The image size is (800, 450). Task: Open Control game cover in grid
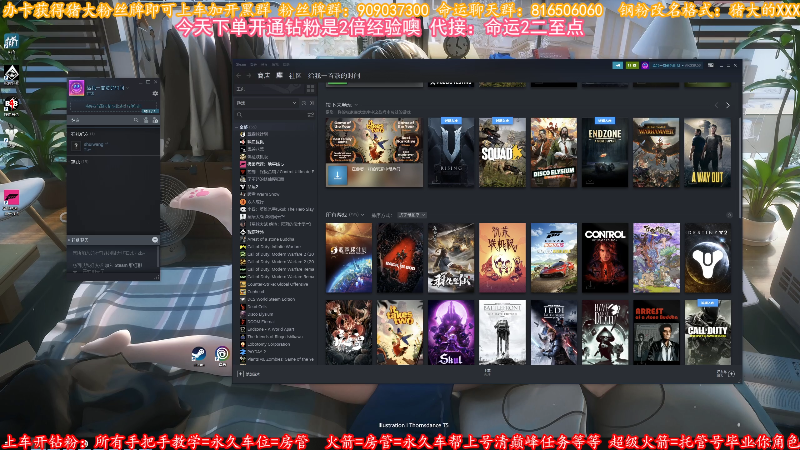pyautogui.click(x=605, y=258)
